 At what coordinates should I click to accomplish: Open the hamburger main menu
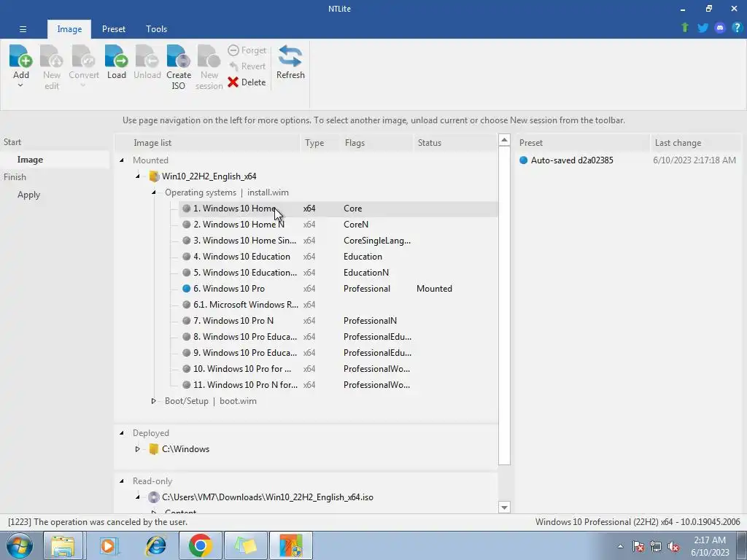click(23, 29)
